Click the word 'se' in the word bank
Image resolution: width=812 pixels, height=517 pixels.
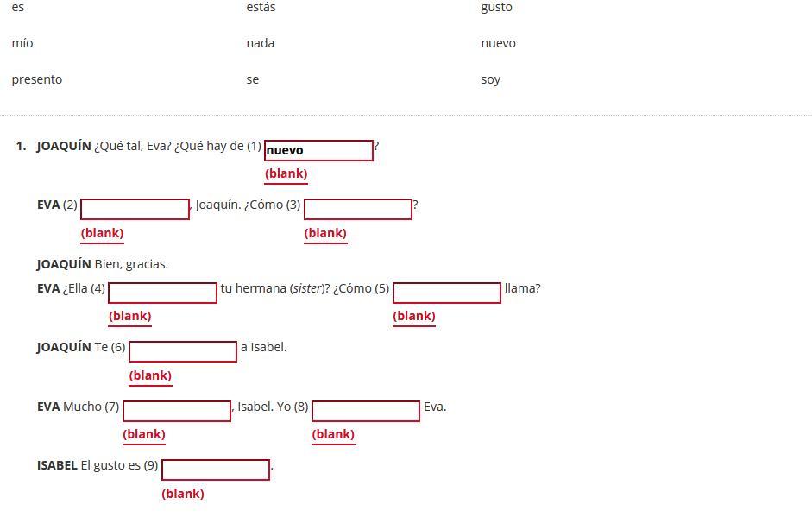pos(252,79)
